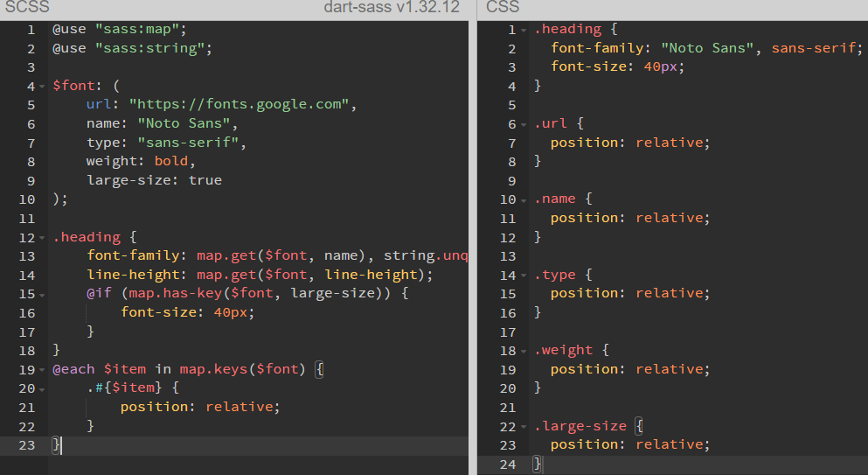Collapse the @each loop fold arrow
Image resolution: width=868 pixels, height=475 pixels.
click(x=42, y=370)
